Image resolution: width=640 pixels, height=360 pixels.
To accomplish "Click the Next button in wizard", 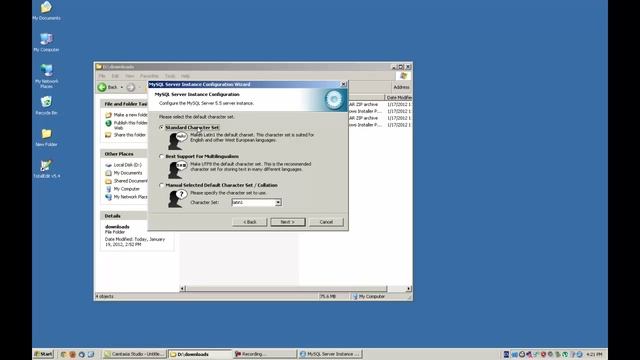I will 288,222.
